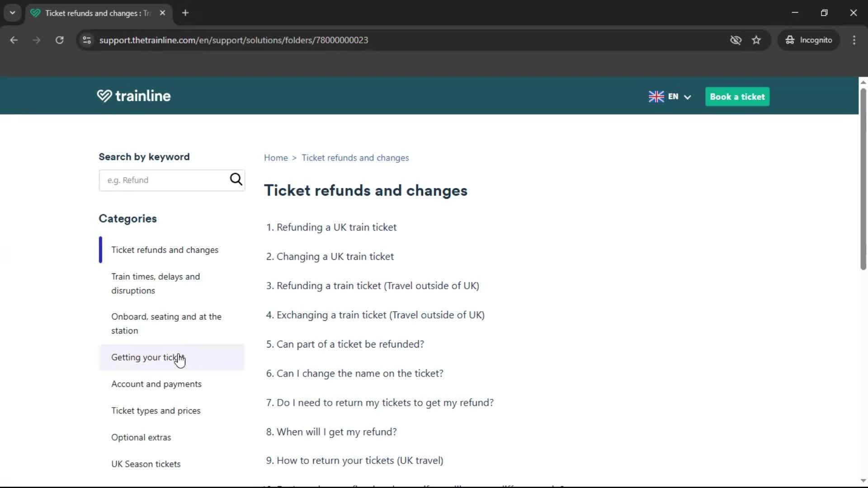Viewport: 868px width, 488px height.
Task: Click the Incognito profile icon
Action: [x=789, y=40]
